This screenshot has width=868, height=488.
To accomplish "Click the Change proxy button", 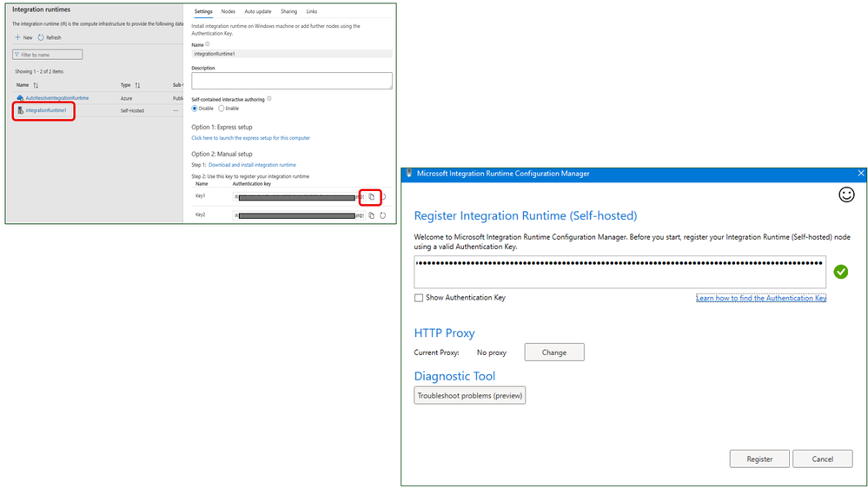I will point(554,353).
